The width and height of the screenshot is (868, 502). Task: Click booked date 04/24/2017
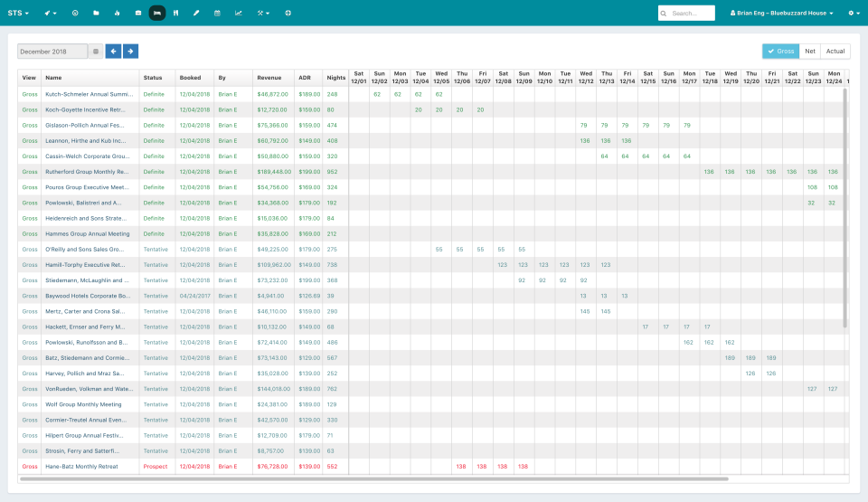pyautogui.click(x=195, y=296)
